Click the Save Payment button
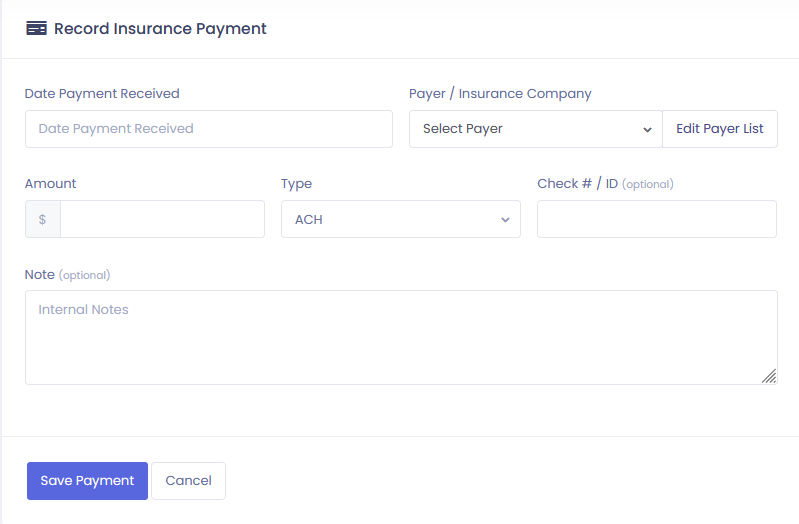The image size is (799, 524). pos(87,481)
